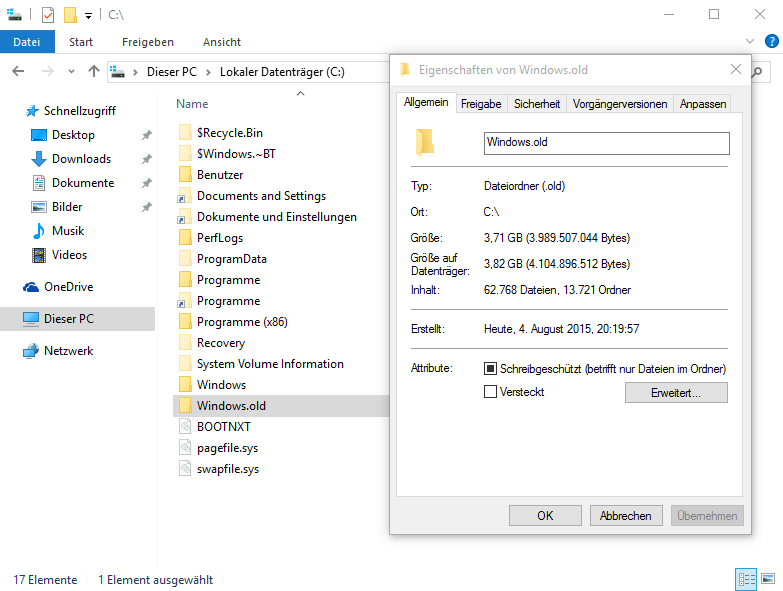The width and height of the screenshot is (783, 591).
Task: Open Downloads in navigation pane
Action: click(x=81, y=159)
